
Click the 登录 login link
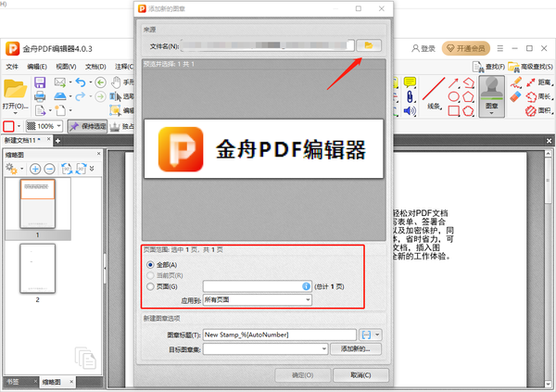[x=423, y=48]
